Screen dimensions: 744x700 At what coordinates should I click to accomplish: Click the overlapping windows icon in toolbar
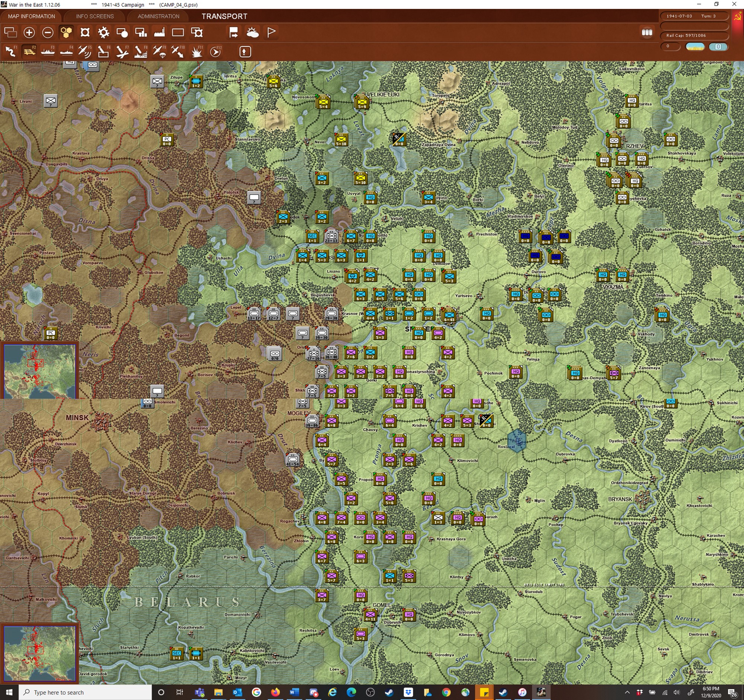click(10, 33)
